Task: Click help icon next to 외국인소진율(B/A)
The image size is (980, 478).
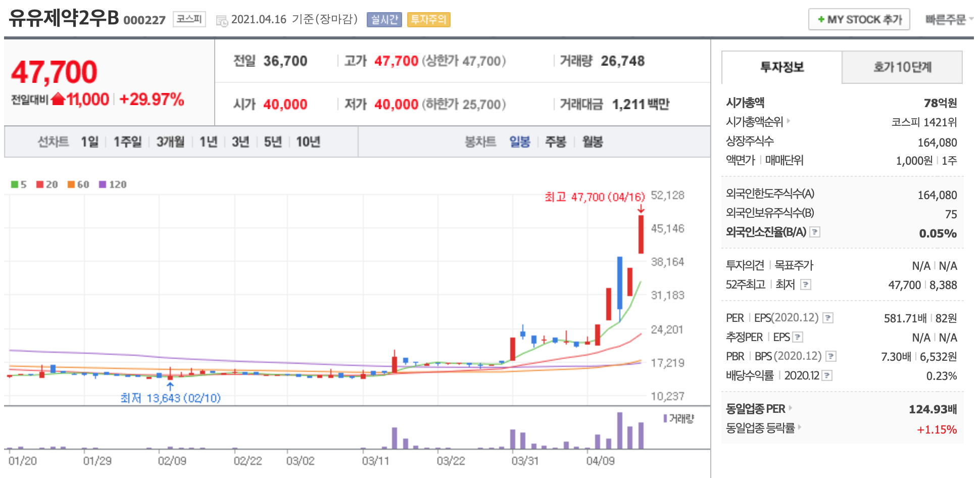Action: (815, 232)
